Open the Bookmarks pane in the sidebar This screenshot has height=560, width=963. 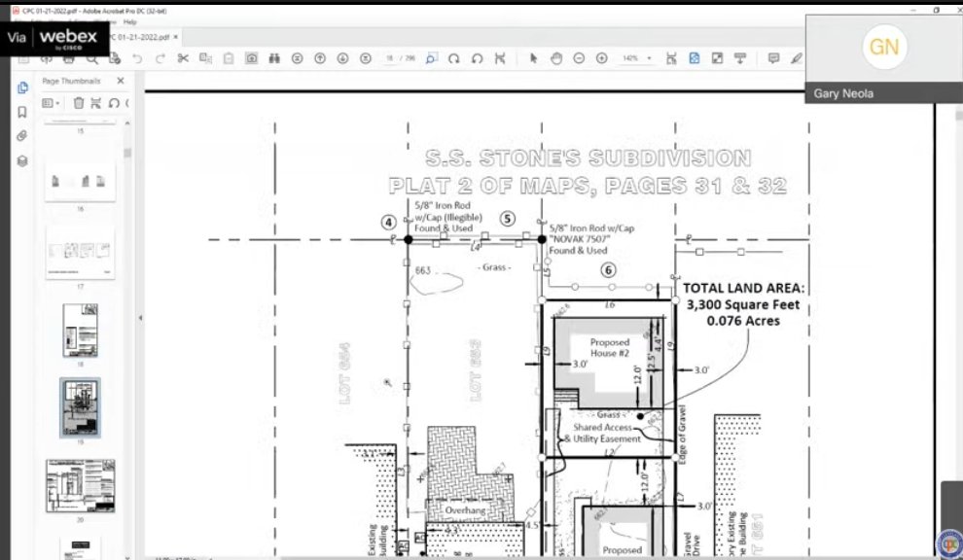[x=22, y=112]
